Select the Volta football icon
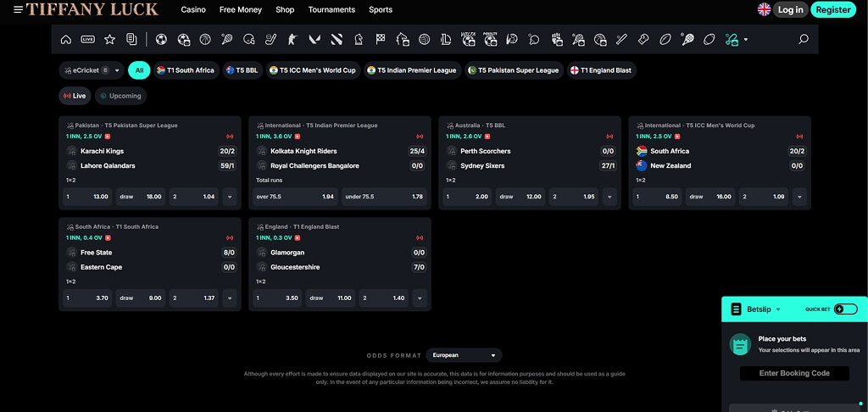Image resolution: width=868 pixels, height=412 pixels. (468, 39)
